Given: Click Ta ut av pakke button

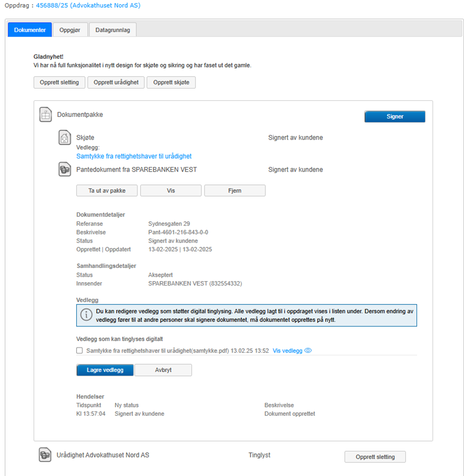Looking at the screenshot, I should (107, 191).
